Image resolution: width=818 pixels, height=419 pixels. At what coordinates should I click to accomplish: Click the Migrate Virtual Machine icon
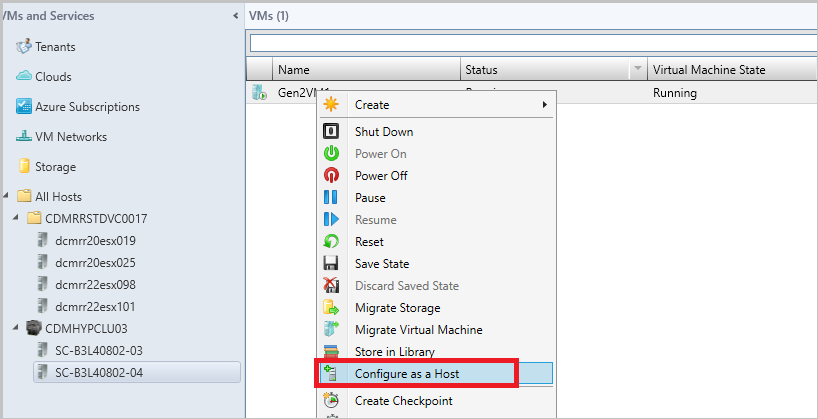pos(331,329)
